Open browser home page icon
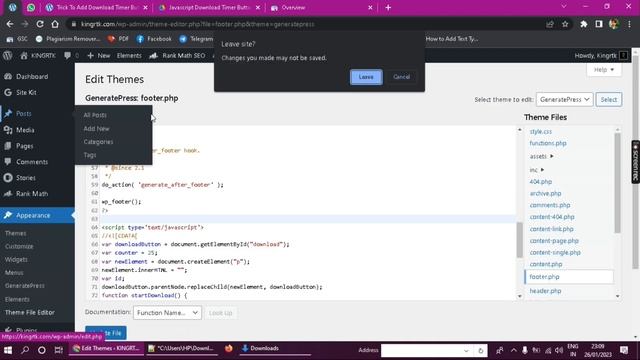Image resolution: width=640 pixels, height=360 pixels. pos(55,24)
